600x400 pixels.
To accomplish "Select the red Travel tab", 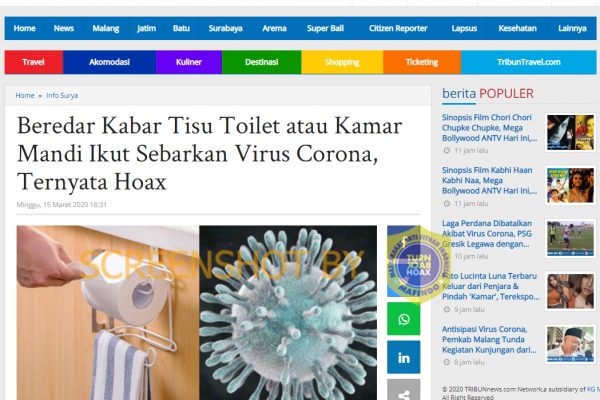I will (34, 62).
